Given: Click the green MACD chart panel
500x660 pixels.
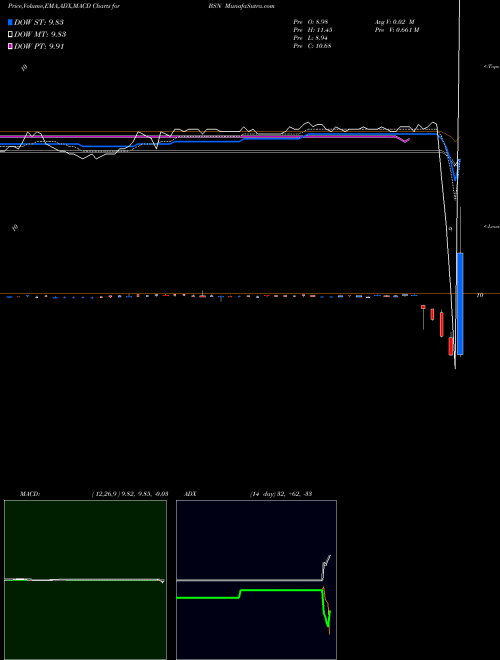Looking at the screenshot, I should pos(85,580).
